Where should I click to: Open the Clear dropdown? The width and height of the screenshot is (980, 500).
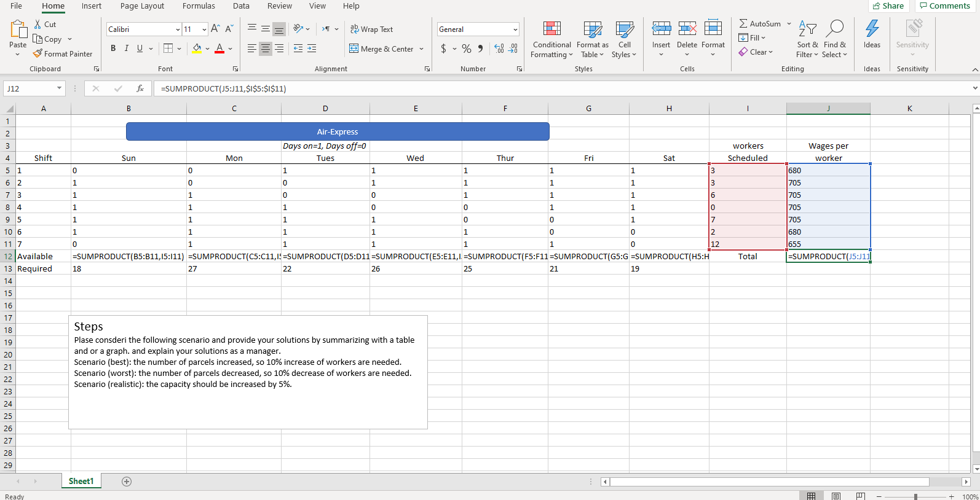[756, 52]
